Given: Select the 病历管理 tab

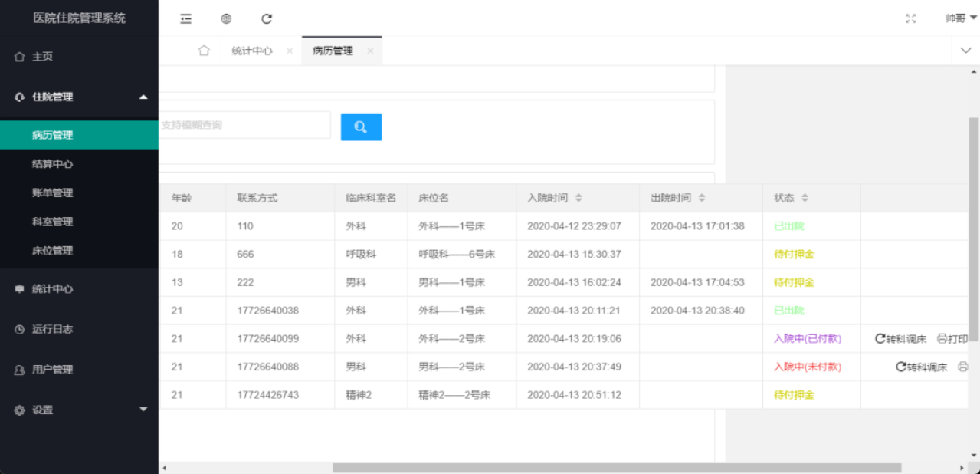Looking at the screenshot, I should [333, 51].
